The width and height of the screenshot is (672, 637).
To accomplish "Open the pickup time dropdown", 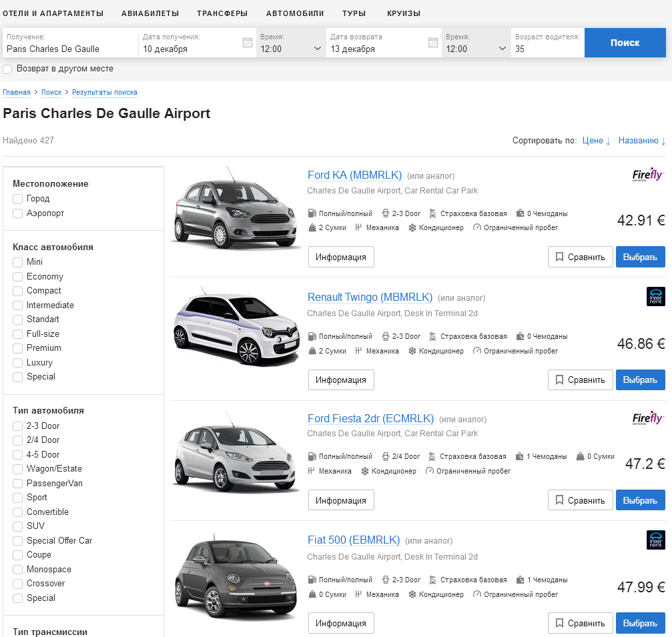I will click(x=291, y=43).
